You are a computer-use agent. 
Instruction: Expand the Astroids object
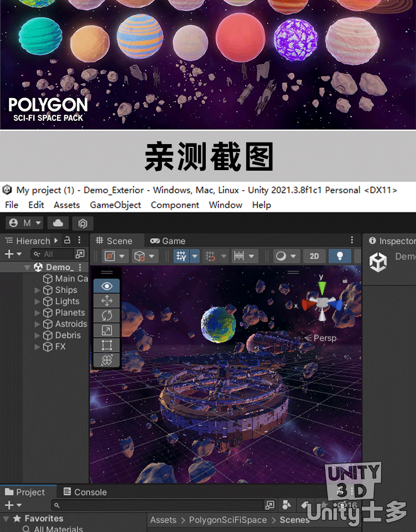tap(37, 324)
